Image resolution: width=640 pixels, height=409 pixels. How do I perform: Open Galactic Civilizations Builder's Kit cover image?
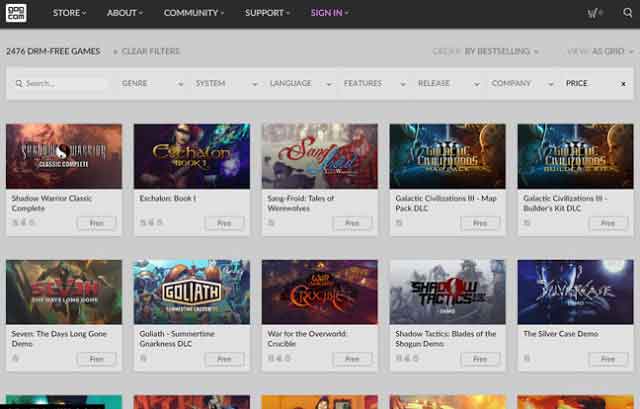576,156
